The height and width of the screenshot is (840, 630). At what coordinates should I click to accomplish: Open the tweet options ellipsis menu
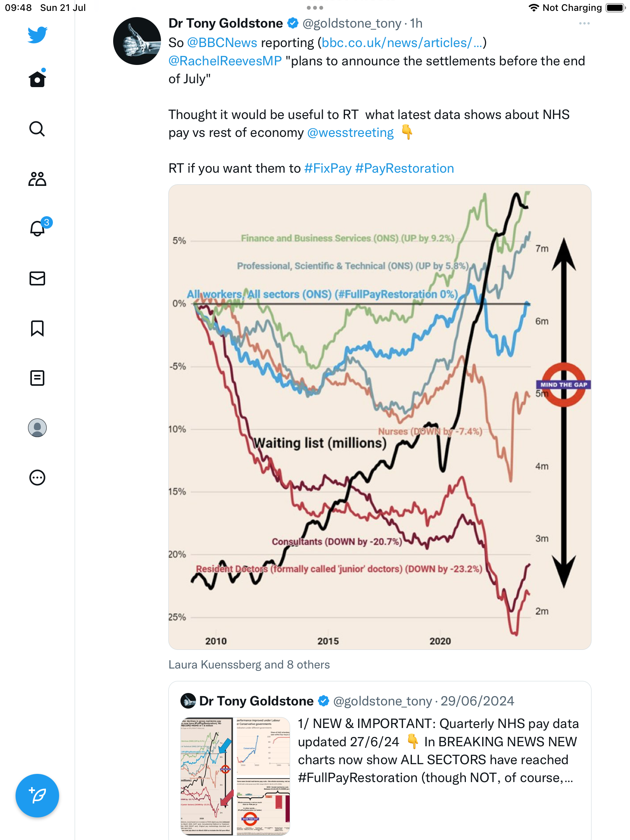click(x=584, y=24)
